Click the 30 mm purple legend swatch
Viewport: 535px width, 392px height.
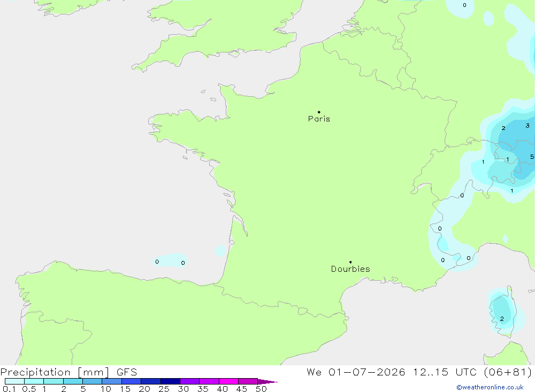point(189,381)
